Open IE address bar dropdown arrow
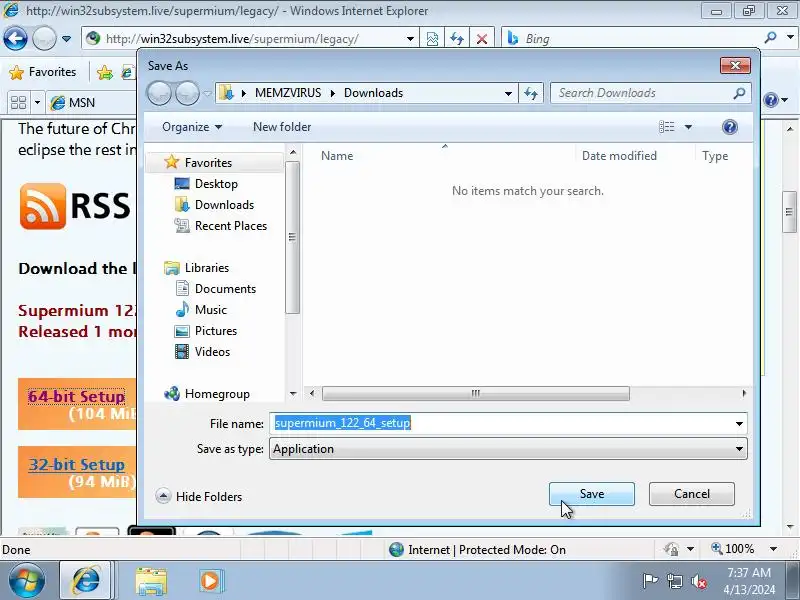This screenshot has height=600, width=800. point(410,39)
